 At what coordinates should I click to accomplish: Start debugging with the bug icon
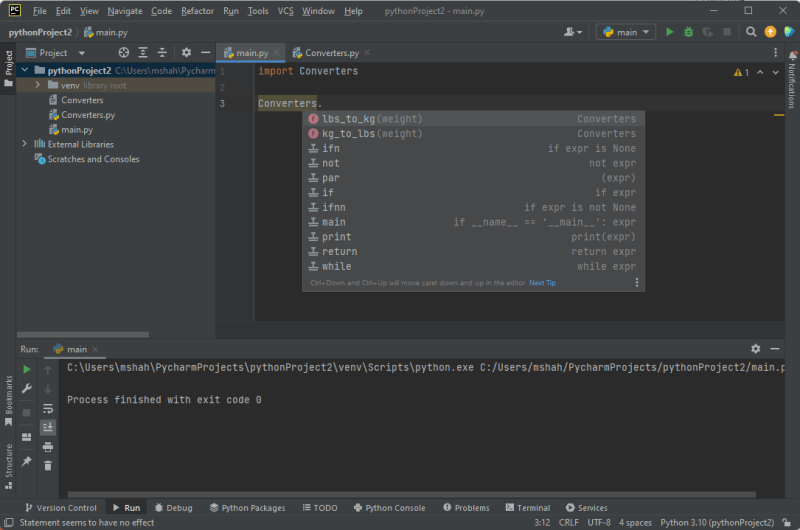[x=688, y=32]
